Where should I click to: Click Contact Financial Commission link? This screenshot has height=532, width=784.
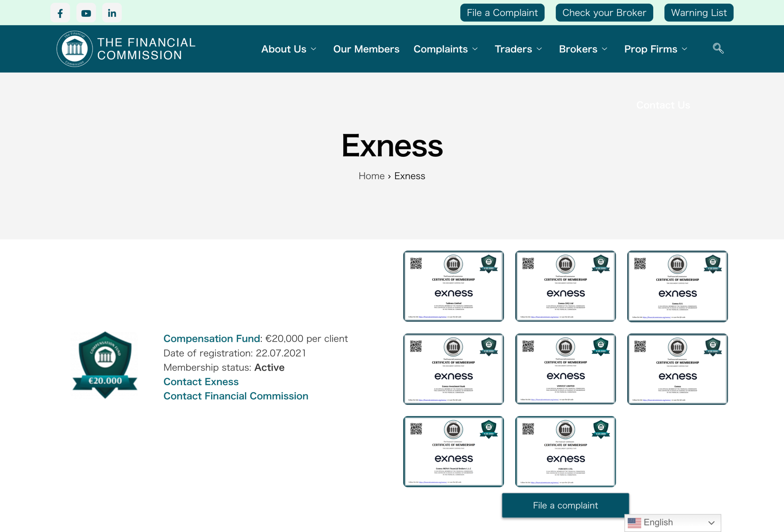(236, 396)
